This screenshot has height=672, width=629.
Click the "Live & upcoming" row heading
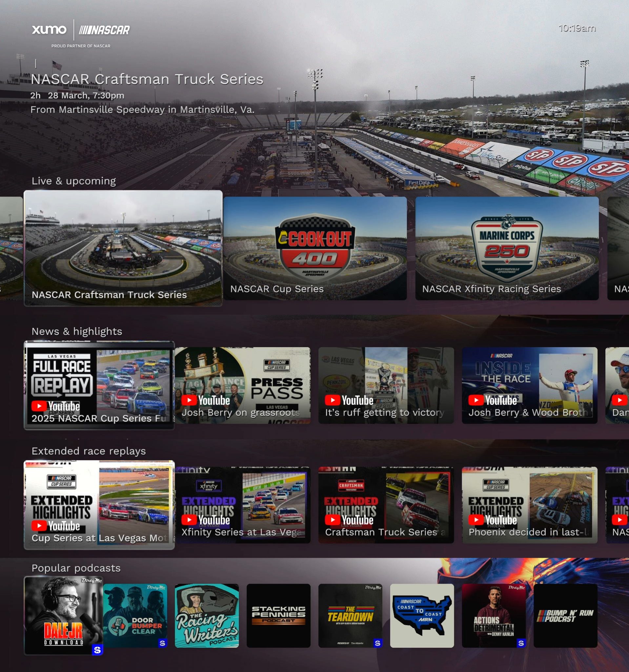[x=74, y=181]
